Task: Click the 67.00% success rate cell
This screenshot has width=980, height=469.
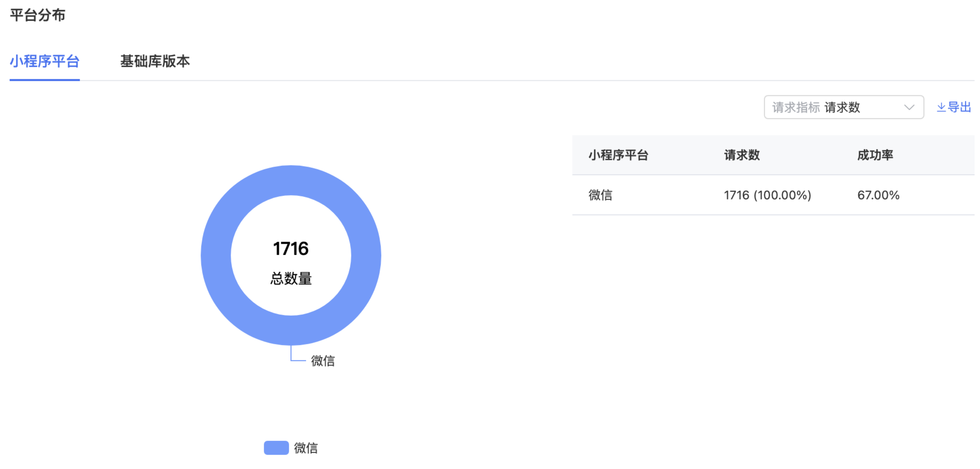Action: (x=878, y=195)
